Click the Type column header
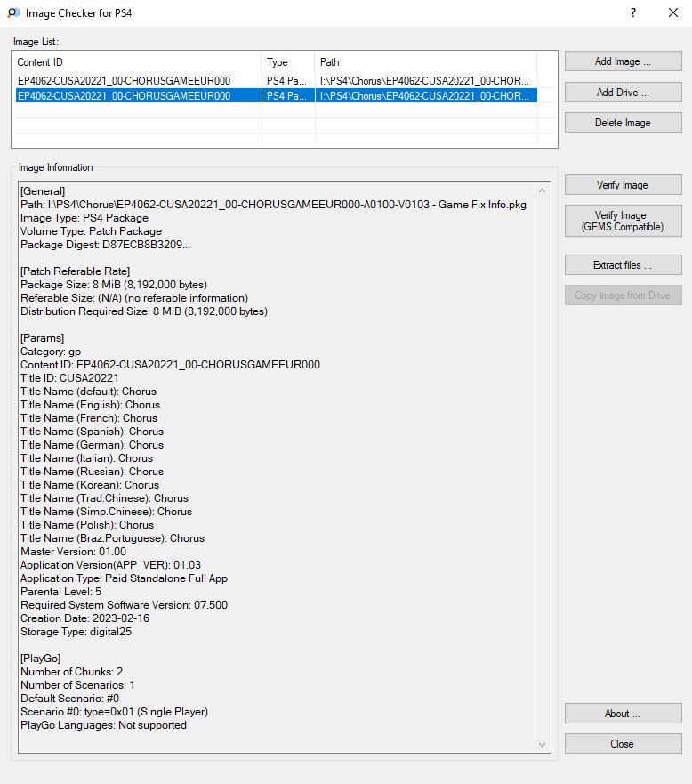This screenshot has height=784, width=692. (288, 62)
